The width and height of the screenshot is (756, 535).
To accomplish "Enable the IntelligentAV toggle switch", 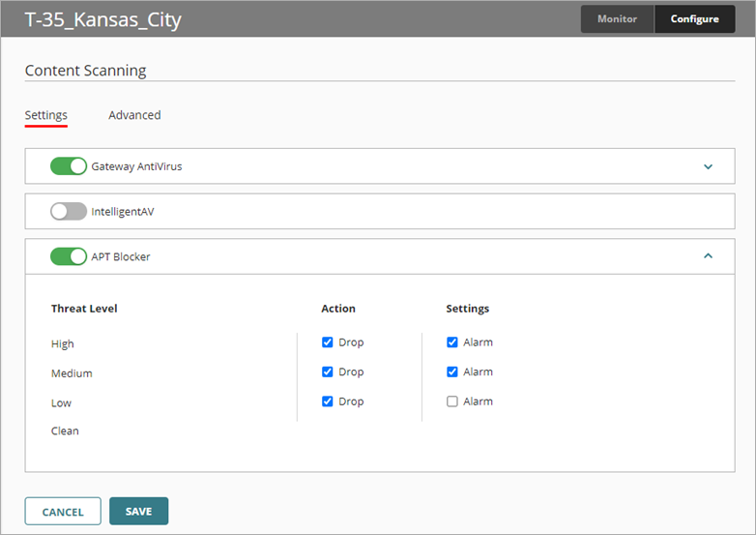I will 69,211.
